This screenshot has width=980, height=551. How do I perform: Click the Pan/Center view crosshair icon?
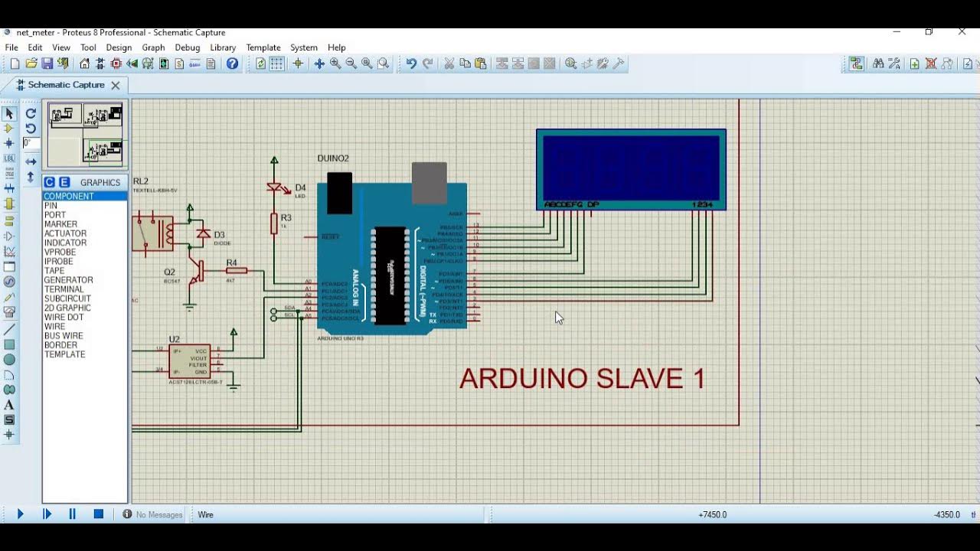click(x=319, y=64)
